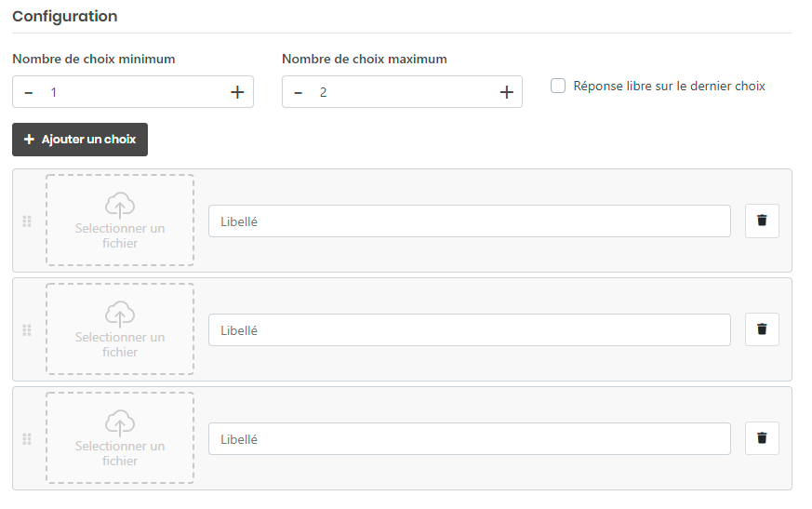Click upload cloud icon in third choice
Image resolution: width=812 pixels, height=509 pixels.
point(120,422)
